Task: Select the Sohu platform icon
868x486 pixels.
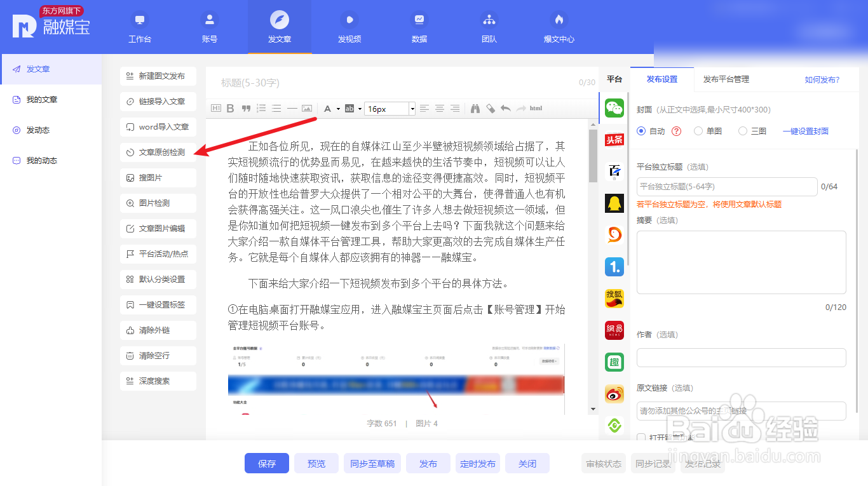Action: (614, 299)
